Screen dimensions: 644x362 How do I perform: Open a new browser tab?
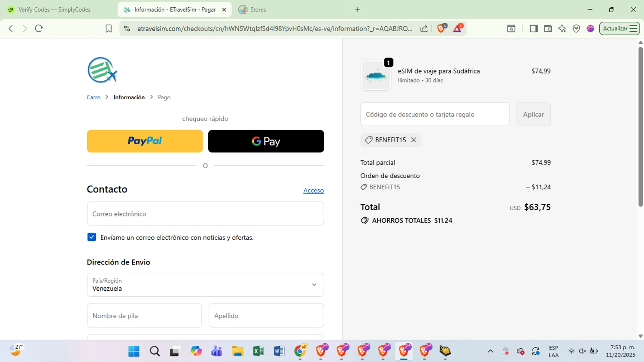pyautogui.click(x=358, y=9)
